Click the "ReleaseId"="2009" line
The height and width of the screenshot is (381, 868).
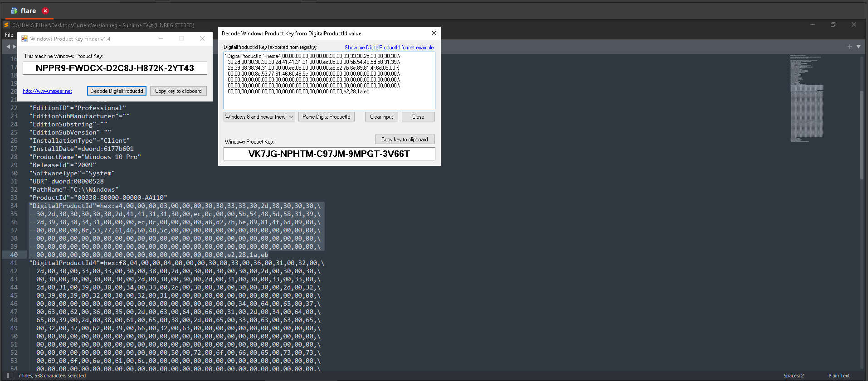coord(63,165)
